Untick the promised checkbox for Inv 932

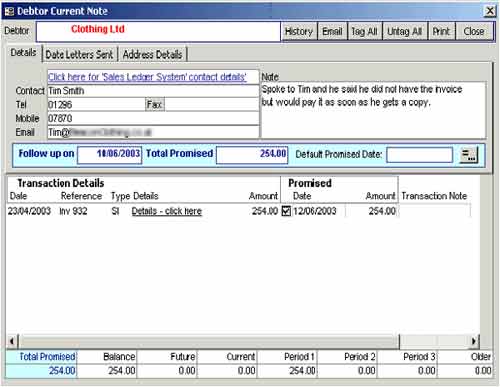click(x=286, y=211)
